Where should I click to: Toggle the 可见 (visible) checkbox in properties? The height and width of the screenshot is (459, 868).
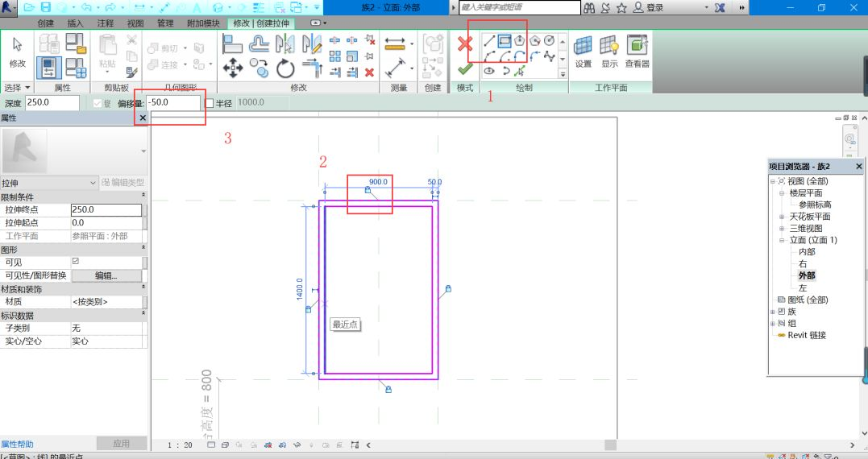coord(76,262)
